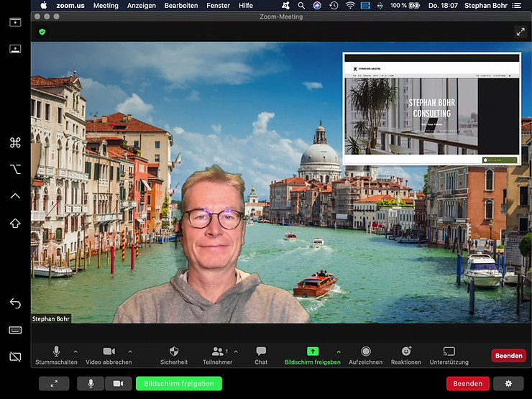Toggle fullscreen with the top-right arrows
The image size is (532, 399).
(x=520, y=32)
